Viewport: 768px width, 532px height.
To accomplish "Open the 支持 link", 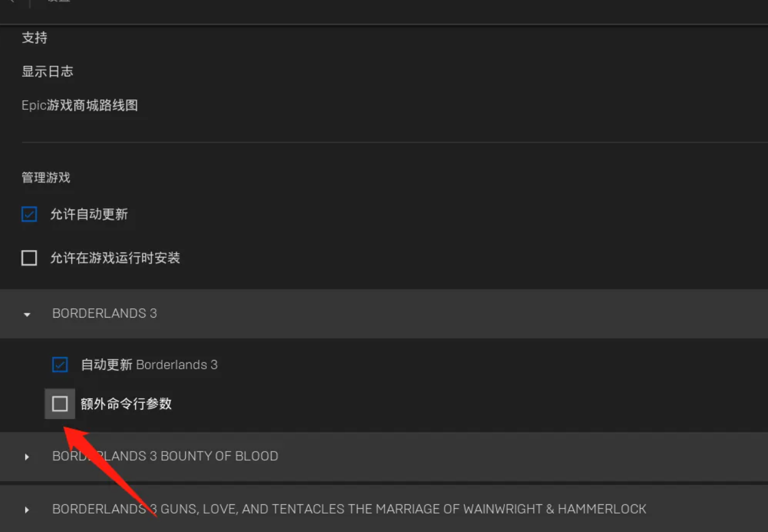I will (x=34, y=38).
